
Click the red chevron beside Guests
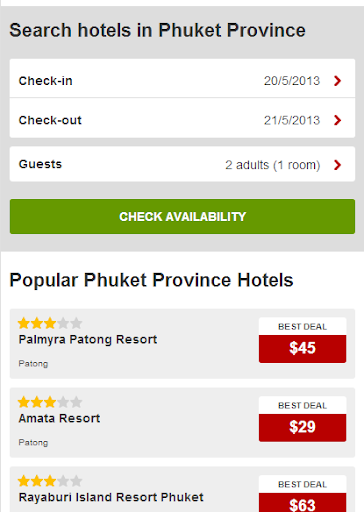pos(337,165)
